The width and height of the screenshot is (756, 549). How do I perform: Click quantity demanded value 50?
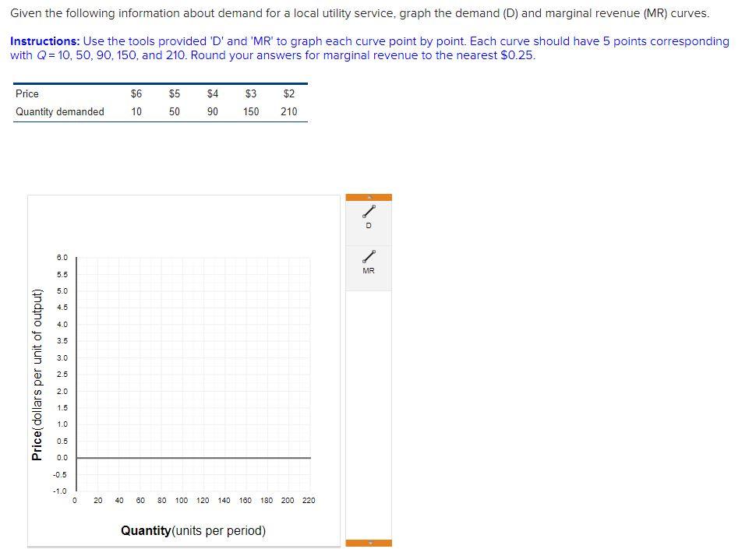[175, 111]
